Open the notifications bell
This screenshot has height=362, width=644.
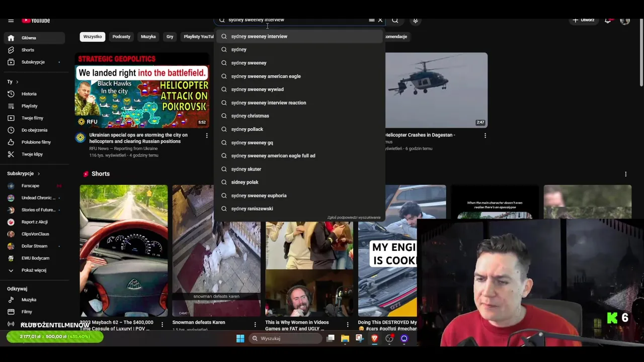point(608,20)
